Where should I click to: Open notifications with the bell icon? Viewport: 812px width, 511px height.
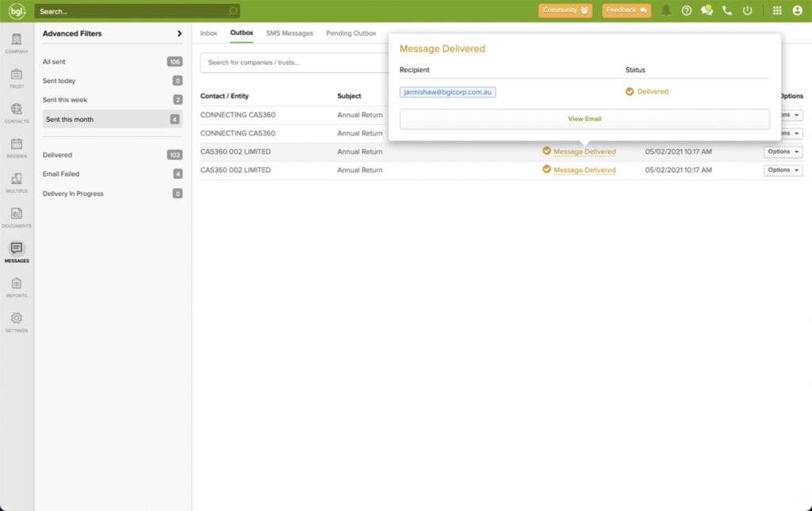[666, 11]
